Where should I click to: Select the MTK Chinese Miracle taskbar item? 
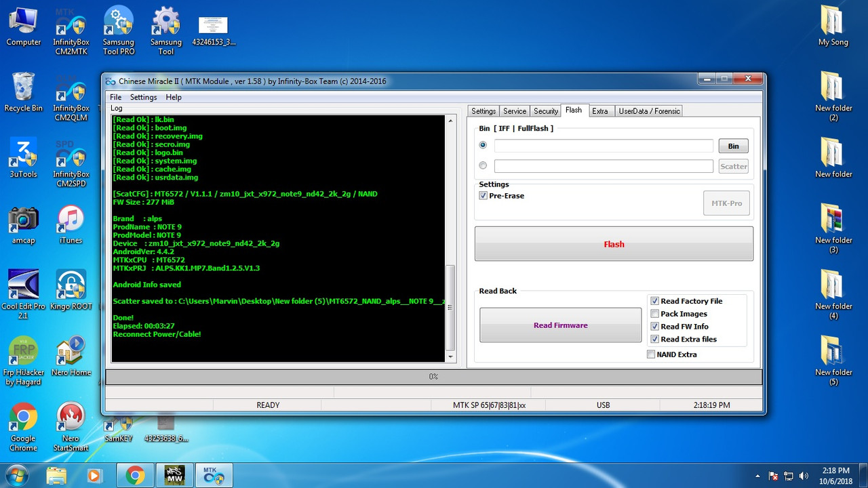214,476
